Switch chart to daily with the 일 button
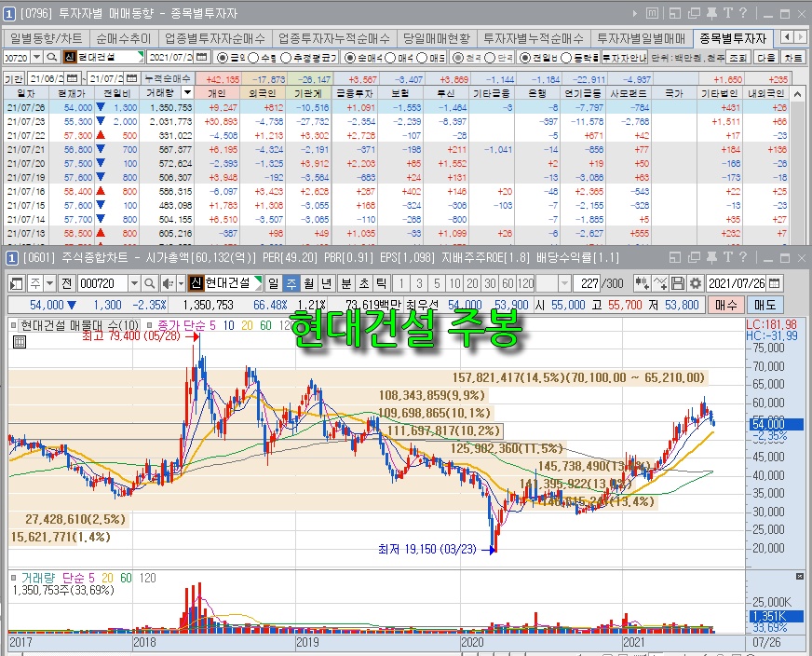This screenshot has width=812, height=656. 273,283
